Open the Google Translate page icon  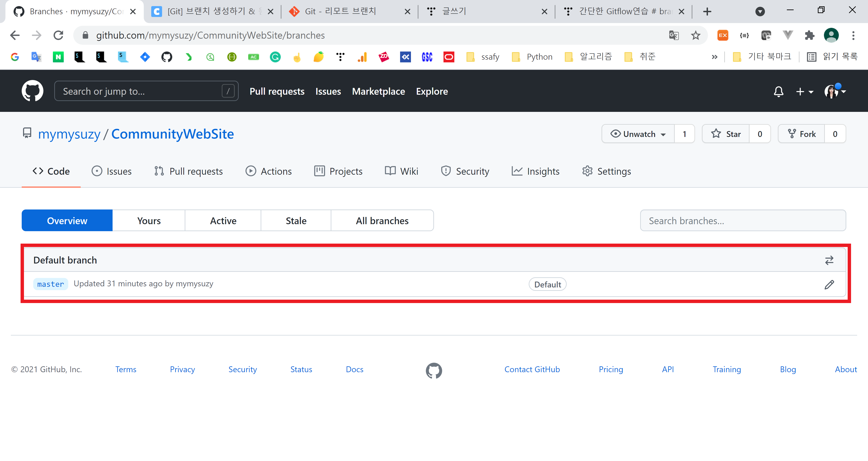tap(674, 35)
